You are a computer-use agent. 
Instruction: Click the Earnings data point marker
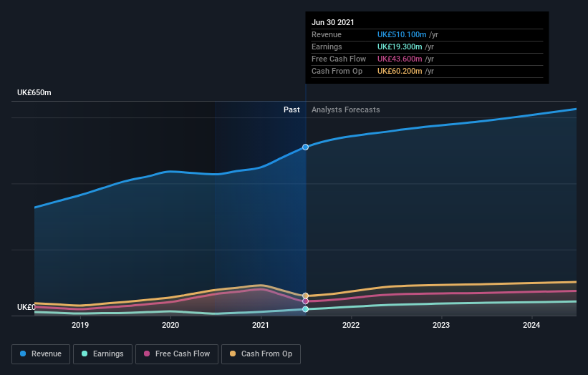tap(306, 309)
